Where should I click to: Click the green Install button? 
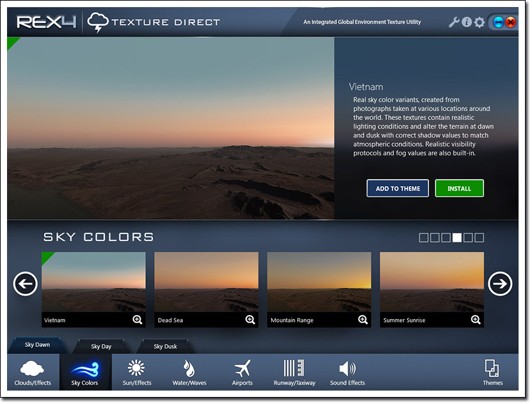(459, 189)
